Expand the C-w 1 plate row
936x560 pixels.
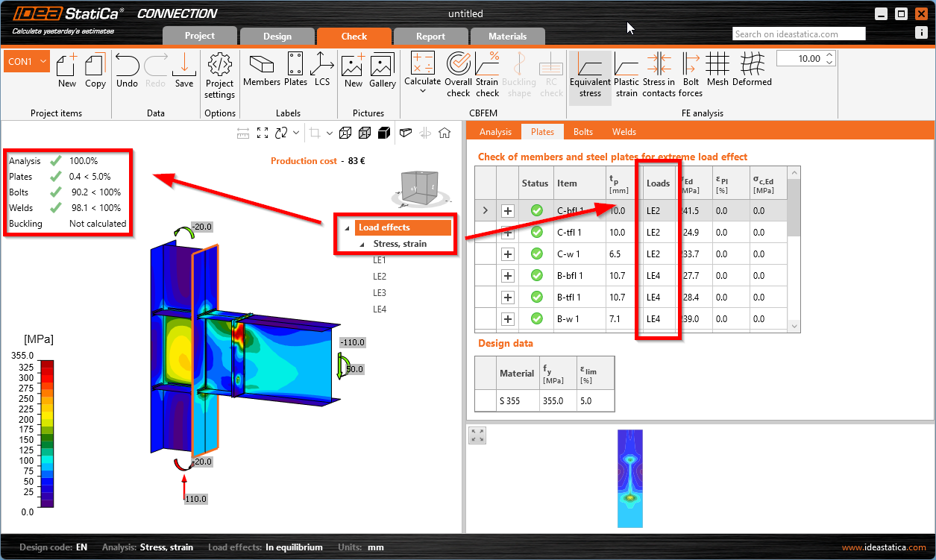(508, 254)
